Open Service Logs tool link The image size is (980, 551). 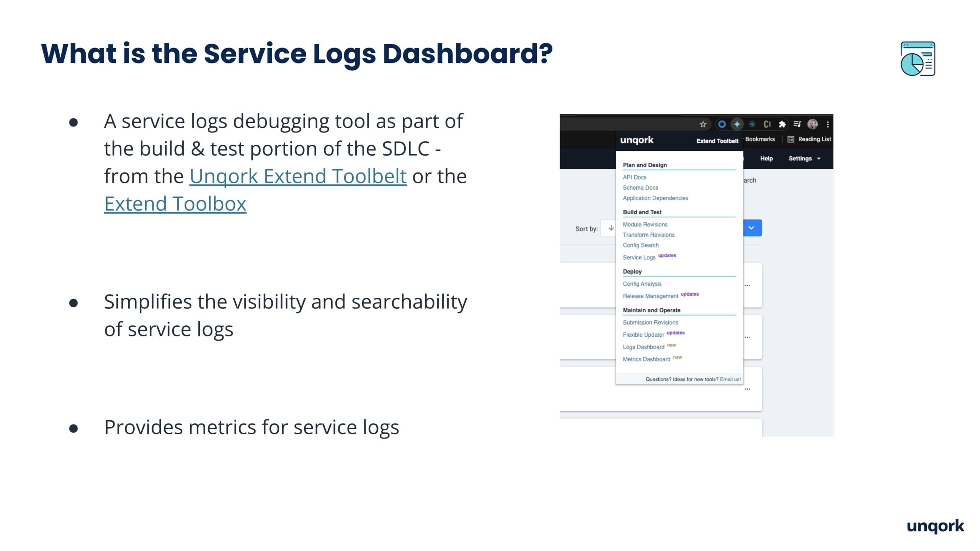click(x=639, y=258)
